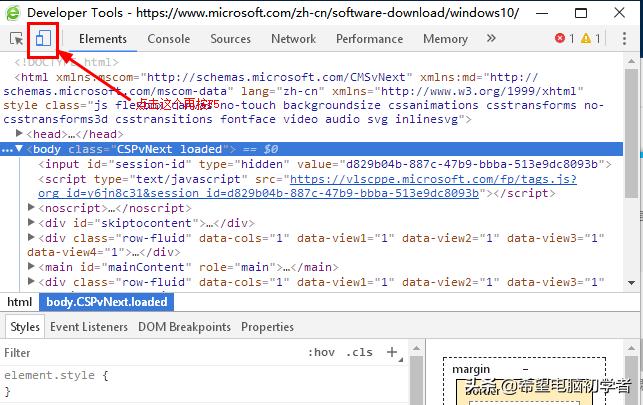Expand the main mainContent element node

pos(32,267)
